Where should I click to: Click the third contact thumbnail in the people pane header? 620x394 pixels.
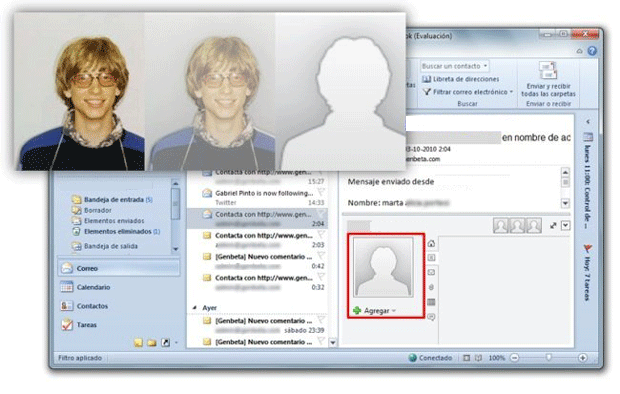533,225
